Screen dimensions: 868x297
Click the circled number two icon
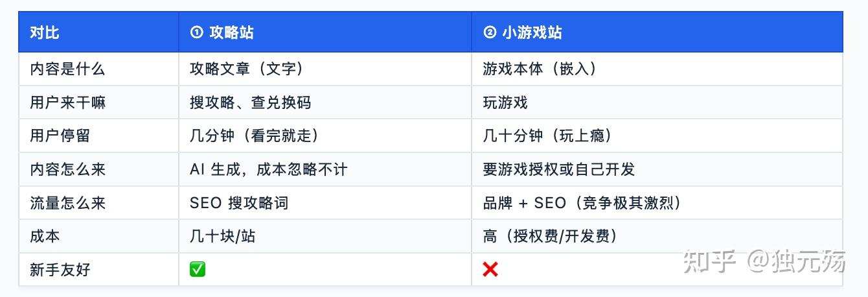[x=490, y=32]
